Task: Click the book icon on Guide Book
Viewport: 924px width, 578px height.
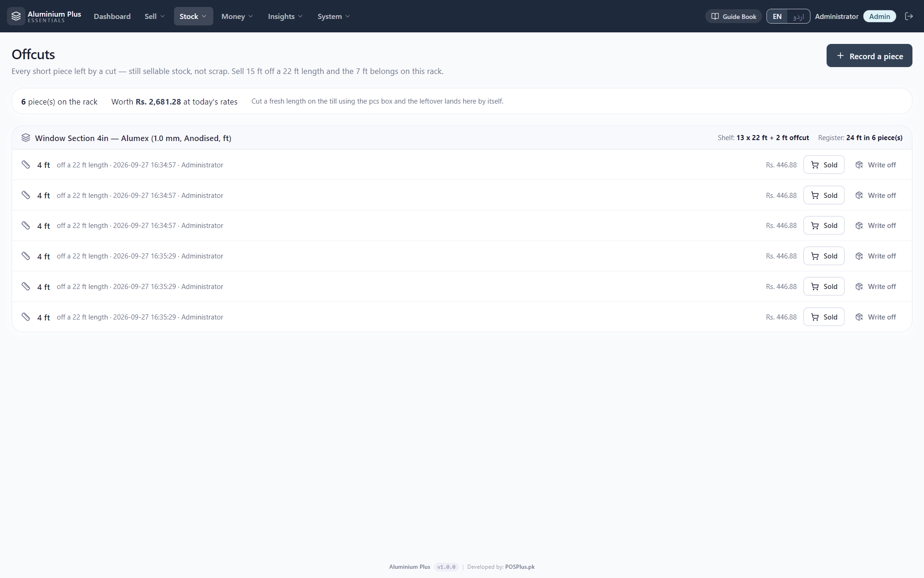Action: pyautogui.click(x=715, y=16)
